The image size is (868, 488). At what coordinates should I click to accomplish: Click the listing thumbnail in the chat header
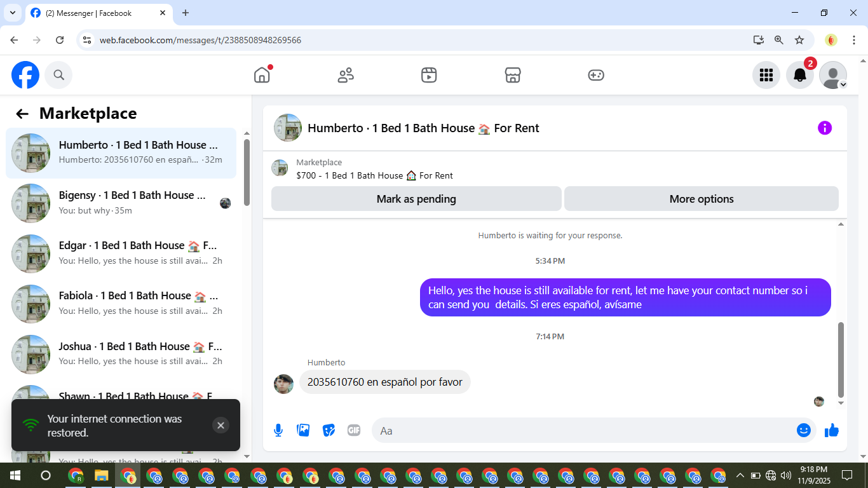288,128
